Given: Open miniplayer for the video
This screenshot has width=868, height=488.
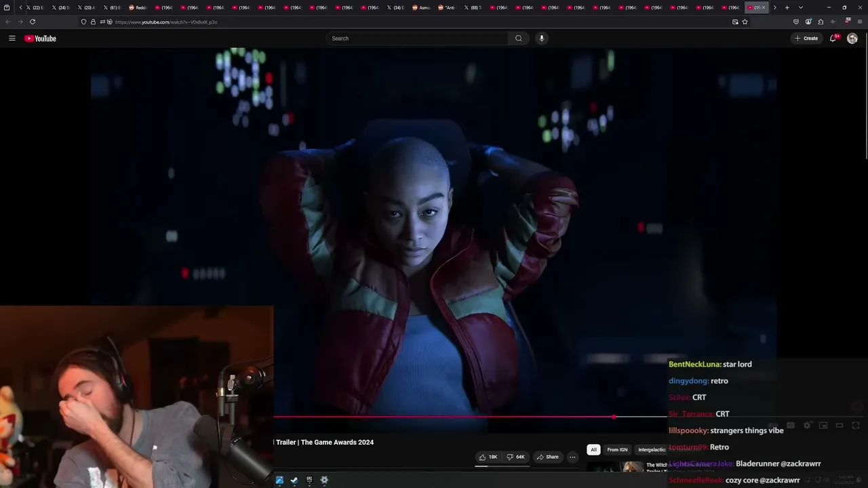Looking at the screenshot, I should [823, 426].
